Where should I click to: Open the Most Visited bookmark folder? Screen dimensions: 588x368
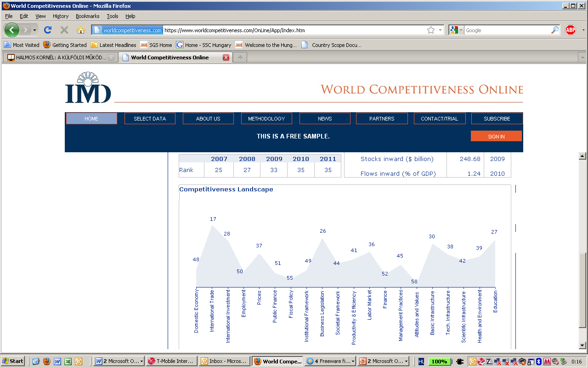pyautogui.click(x=22, y=45)
